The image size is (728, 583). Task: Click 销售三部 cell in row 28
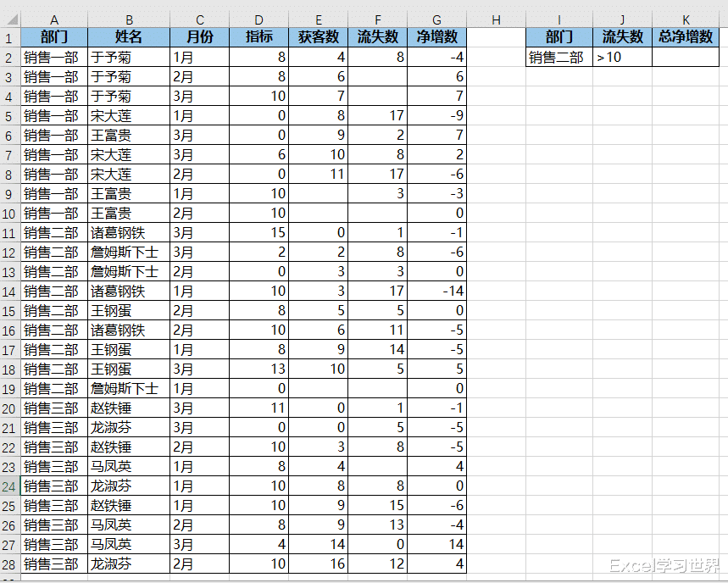54,564
